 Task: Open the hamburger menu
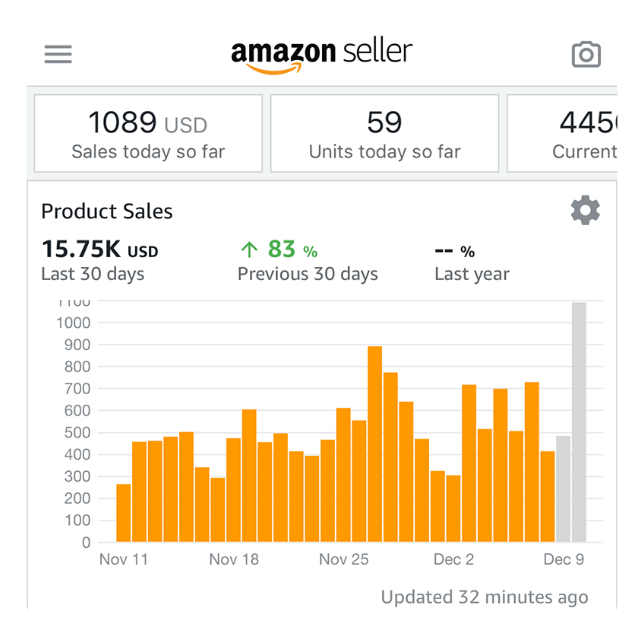(58, 54)
